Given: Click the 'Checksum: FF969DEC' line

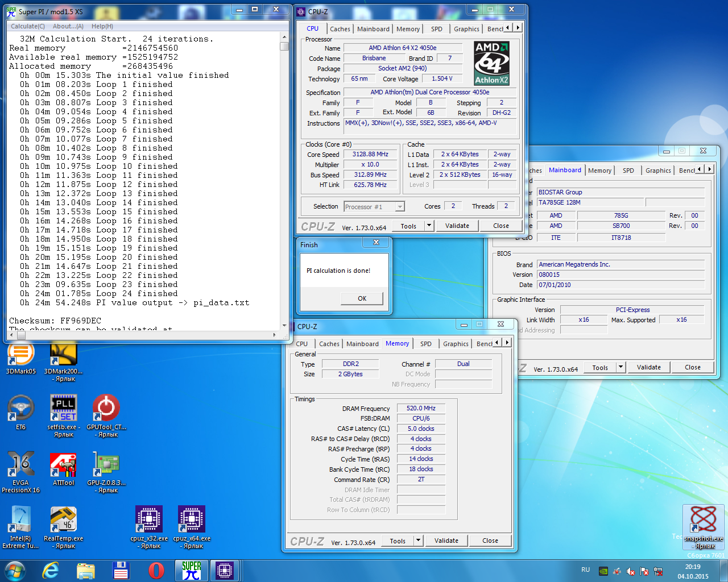Looking at the screenshot, I should [x=55, y=321].
